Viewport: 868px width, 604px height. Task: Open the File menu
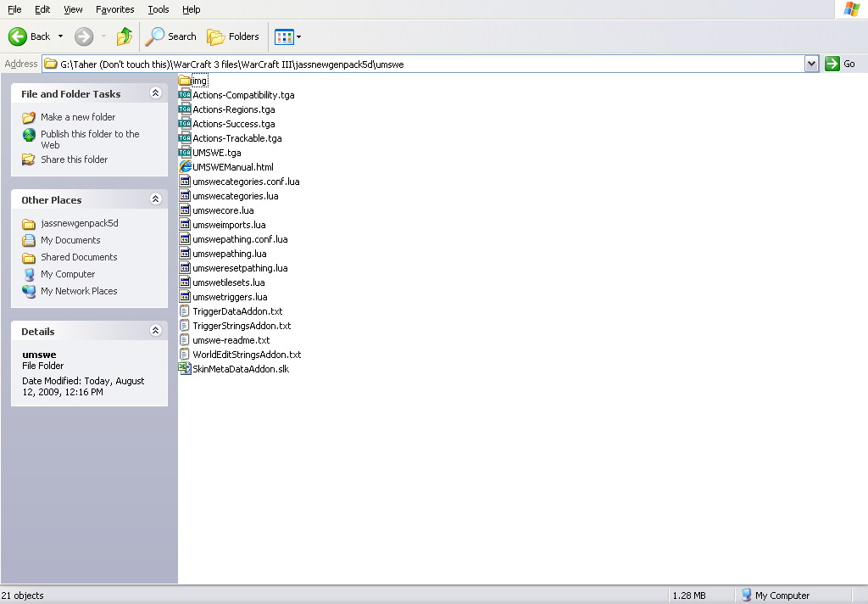point(14,9)
